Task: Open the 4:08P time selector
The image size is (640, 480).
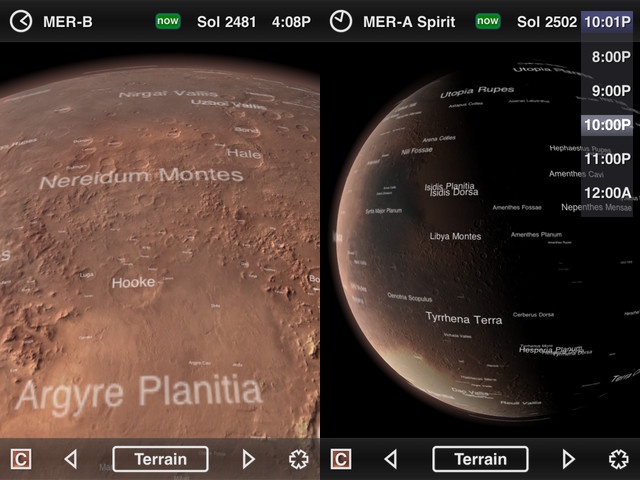Action: (290, 21)
